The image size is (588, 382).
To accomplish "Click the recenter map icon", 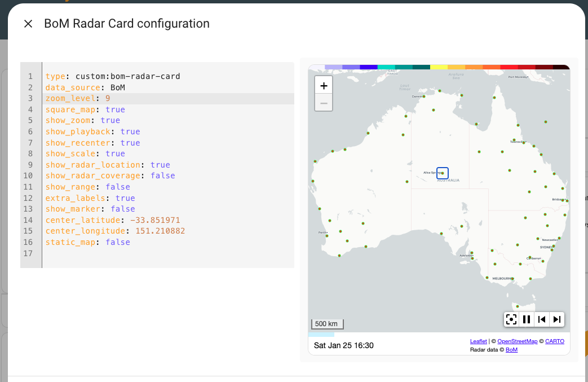I will [x=511, y=319].
